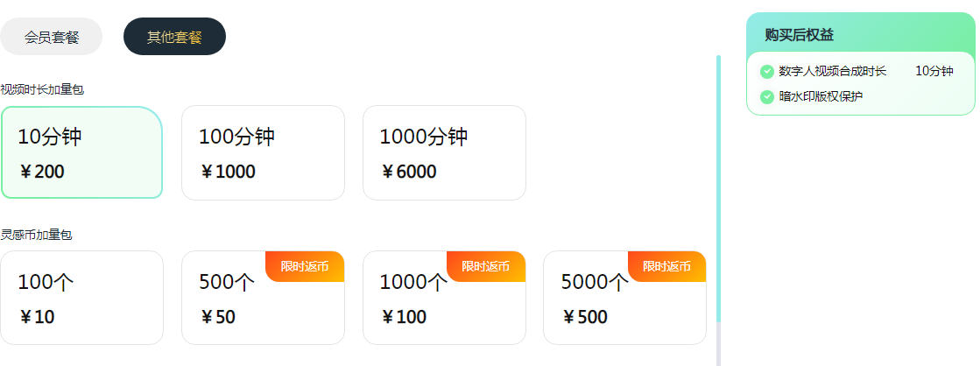The width and height of the screenshot is (980, 366).
Task: Switch to the 会员套餐 tab
Action: [52, 36]
